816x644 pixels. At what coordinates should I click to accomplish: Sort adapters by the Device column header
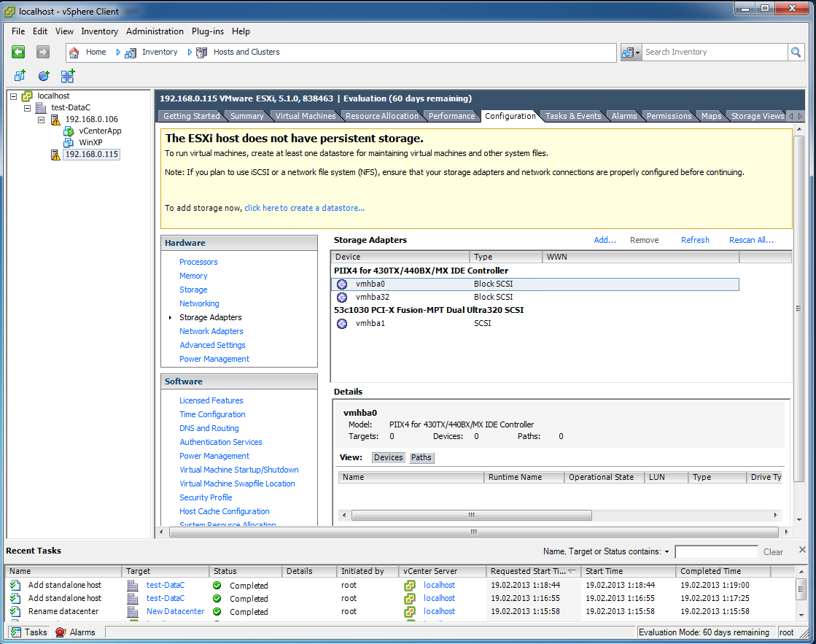(400, 257)
